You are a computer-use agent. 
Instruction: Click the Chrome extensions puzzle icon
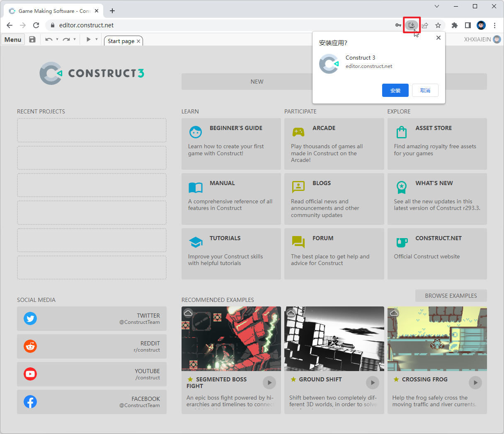454,25
